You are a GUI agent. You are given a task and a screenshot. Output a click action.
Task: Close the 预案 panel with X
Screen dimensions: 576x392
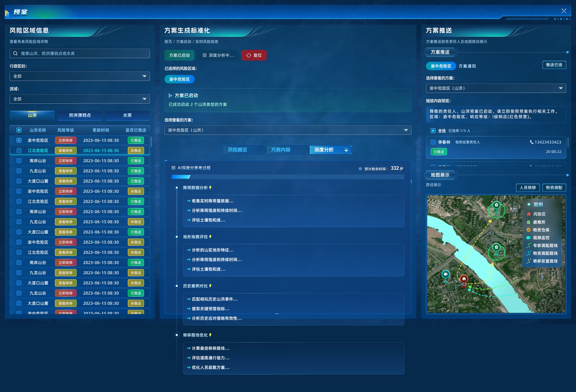[564, 11]
